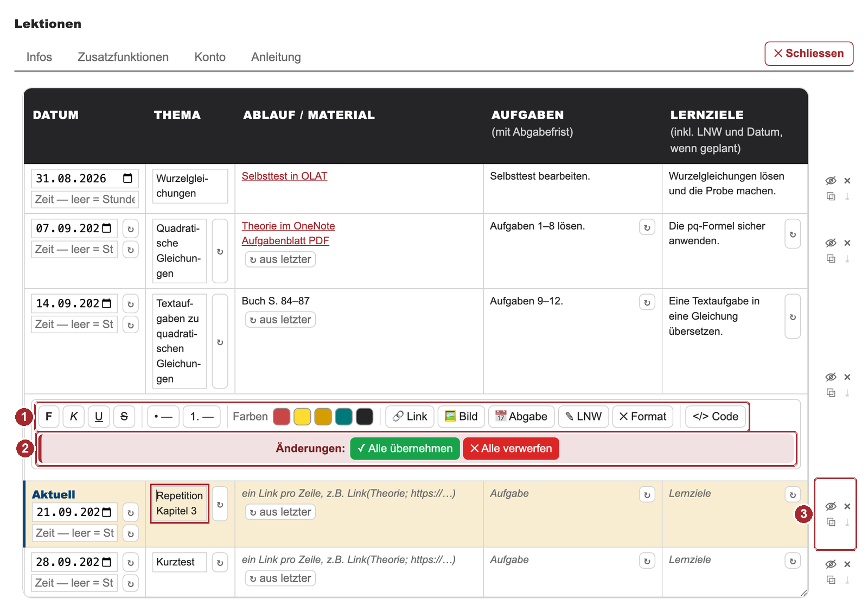Open date picker for 31.08.2026
868x611 pixels.
coord(127,179)
